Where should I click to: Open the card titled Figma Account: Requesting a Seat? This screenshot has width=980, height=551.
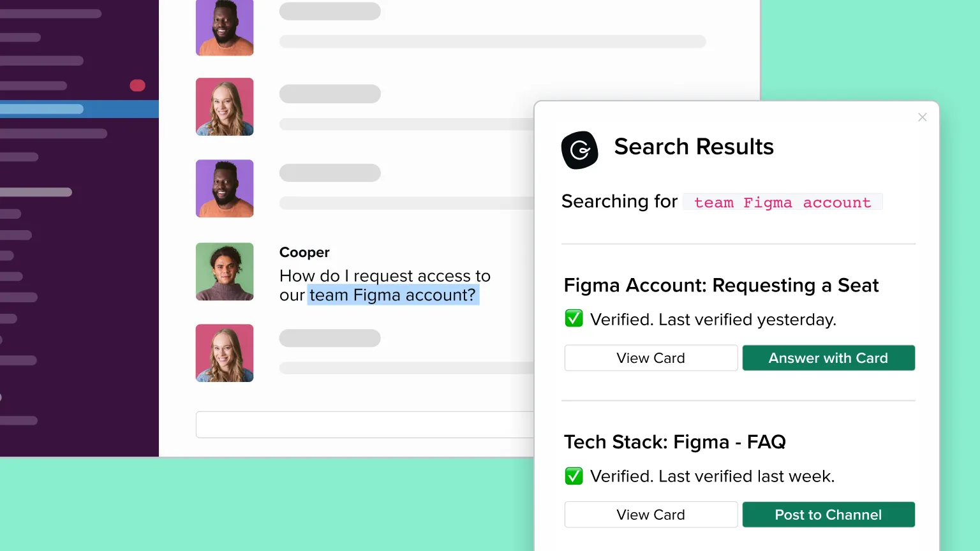(721, 285)
